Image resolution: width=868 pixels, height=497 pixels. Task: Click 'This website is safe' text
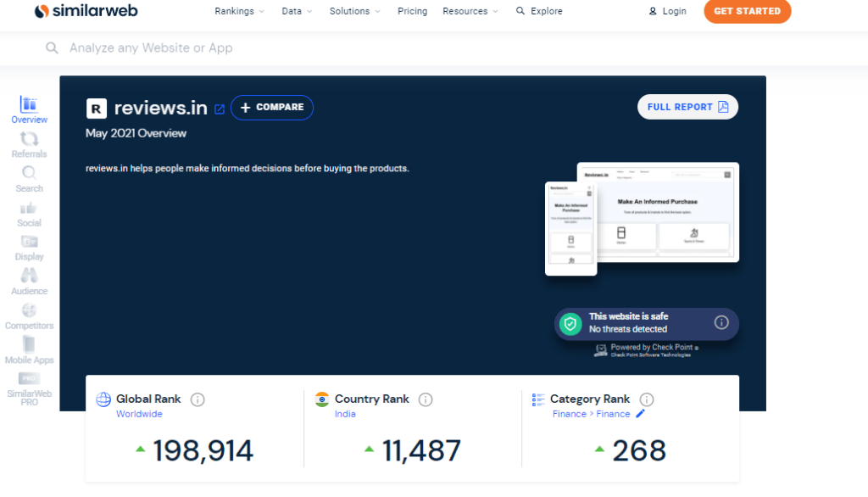tap(628, 316)
